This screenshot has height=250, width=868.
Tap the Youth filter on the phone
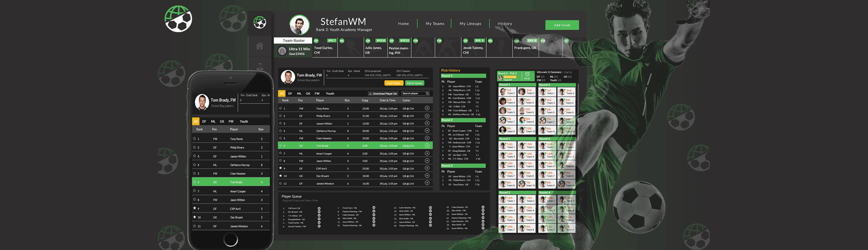click(x=244, y=121)
